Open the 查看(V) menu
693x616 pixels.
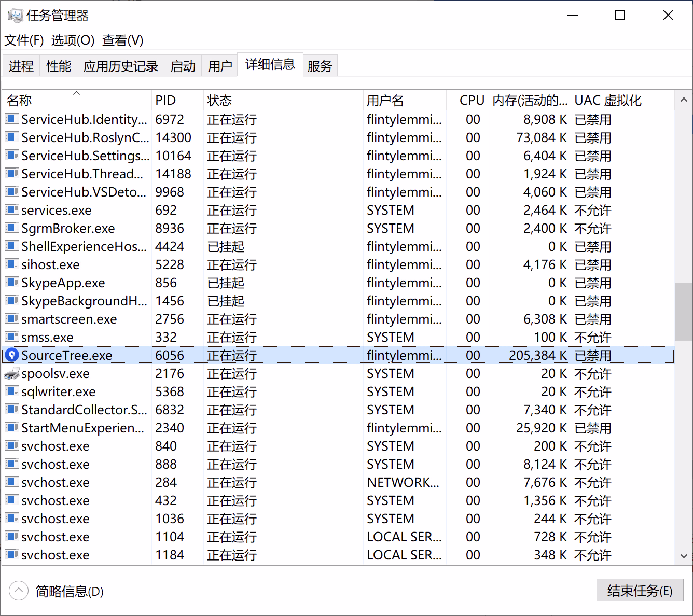click(122, 40)
